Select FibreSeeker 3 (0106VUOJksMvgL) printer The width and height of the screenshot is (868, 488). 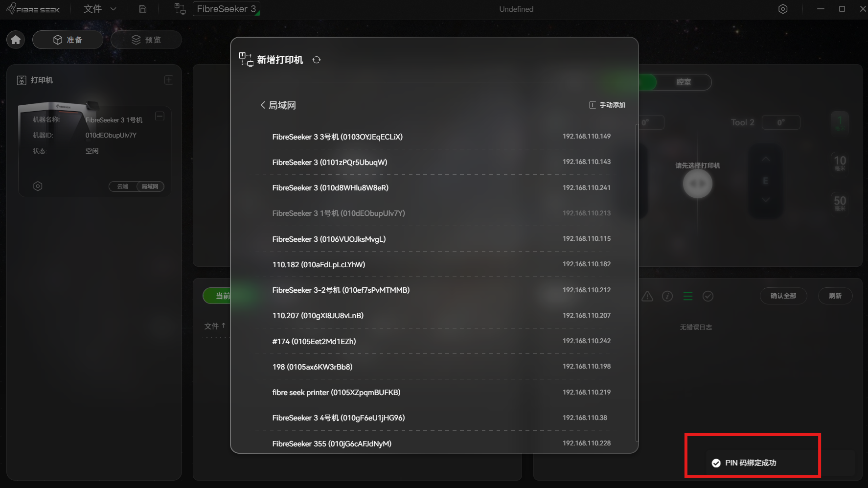pyautogui.click(x=441, y=239)
